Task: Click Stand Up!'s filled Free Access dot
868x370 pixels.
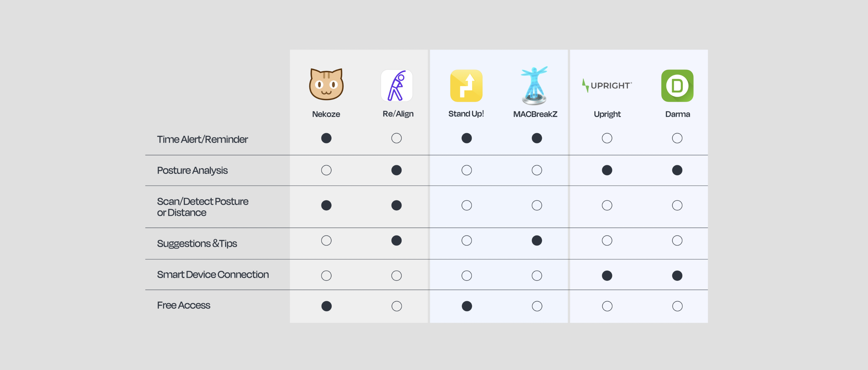Action: coord(467,306)
